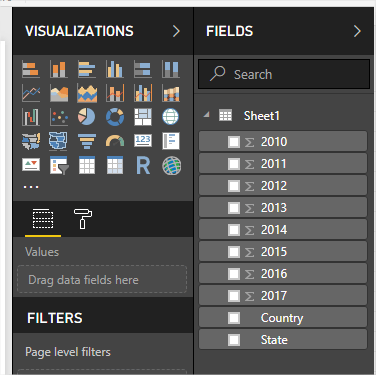Screen dimensions: 376x375
Task: Add a Funnel visual
Action: [x=87, y=141]
